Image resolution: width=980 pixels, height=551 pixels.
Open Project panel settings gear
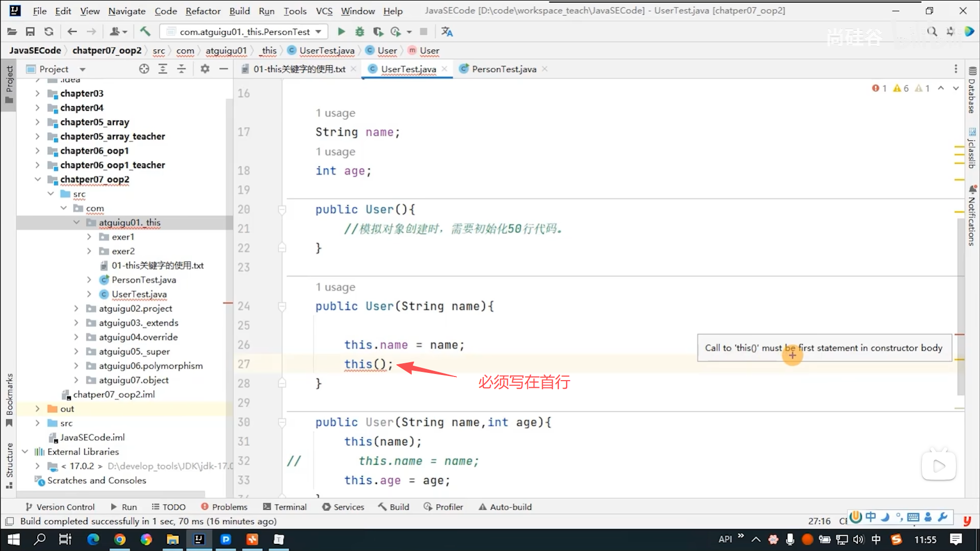tap(205, 69)
